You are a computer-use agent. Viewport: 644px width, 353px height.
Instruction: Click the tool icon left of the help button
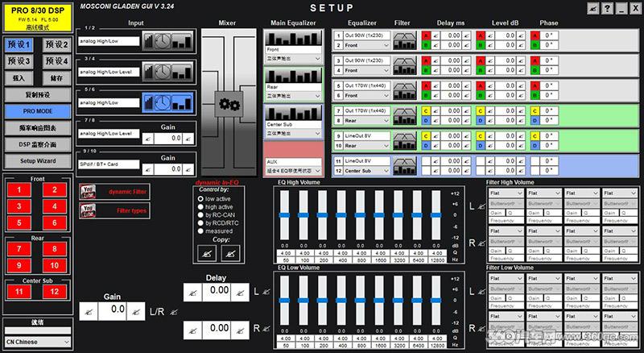coord(592,8)
